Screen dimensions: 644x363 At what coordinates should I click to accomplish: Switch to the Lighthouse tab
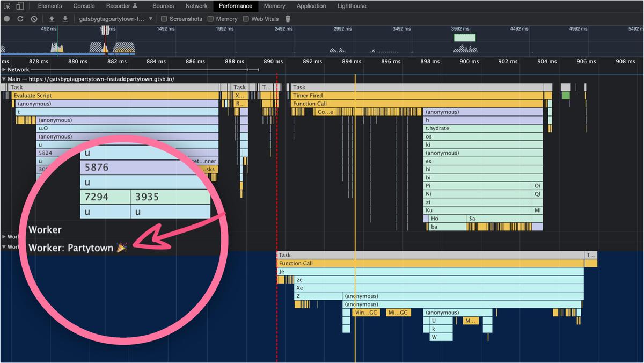[x=352, y=6]
